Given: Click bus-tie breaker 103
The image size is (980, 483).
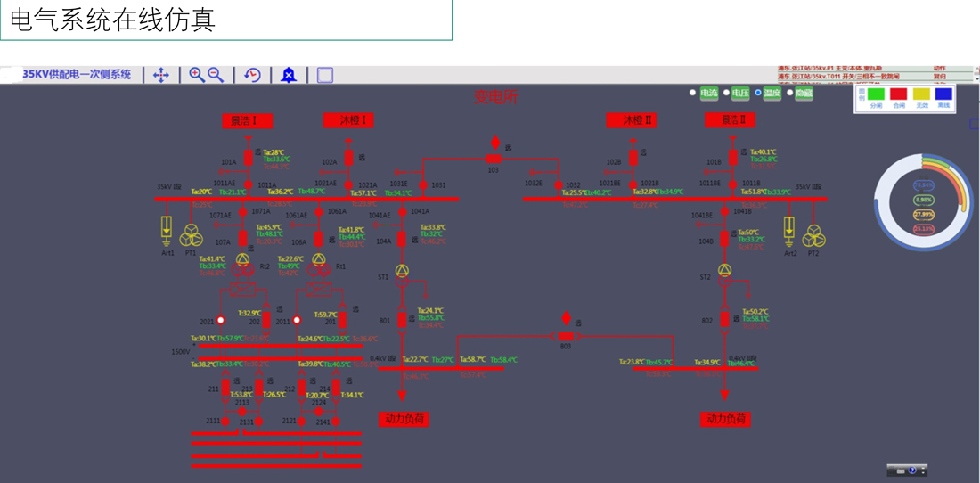Looking at the screenshot, I should pos(494,159).
